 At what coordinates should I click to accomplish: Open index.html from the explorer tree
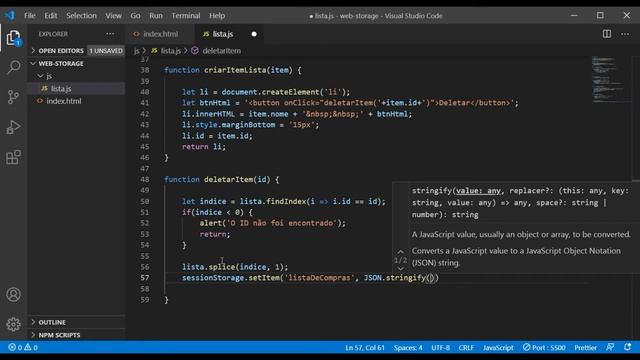tap(64, 101)
